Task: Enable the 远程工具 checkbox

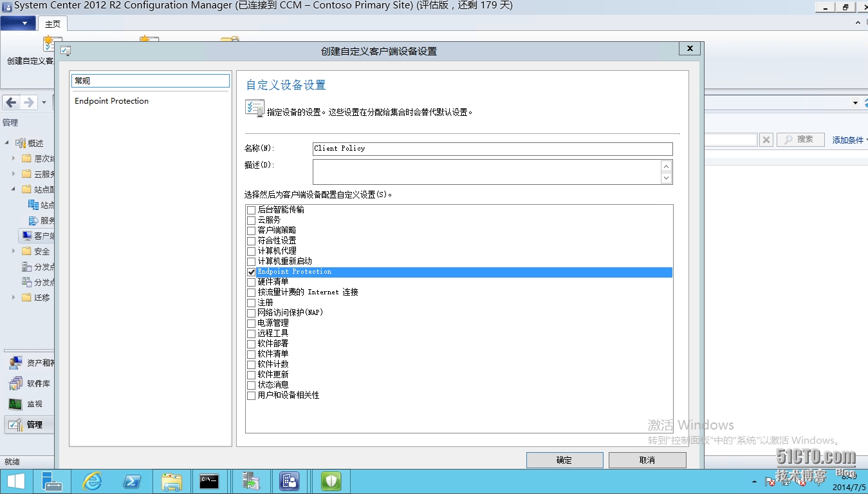Action: coord(252,334)
